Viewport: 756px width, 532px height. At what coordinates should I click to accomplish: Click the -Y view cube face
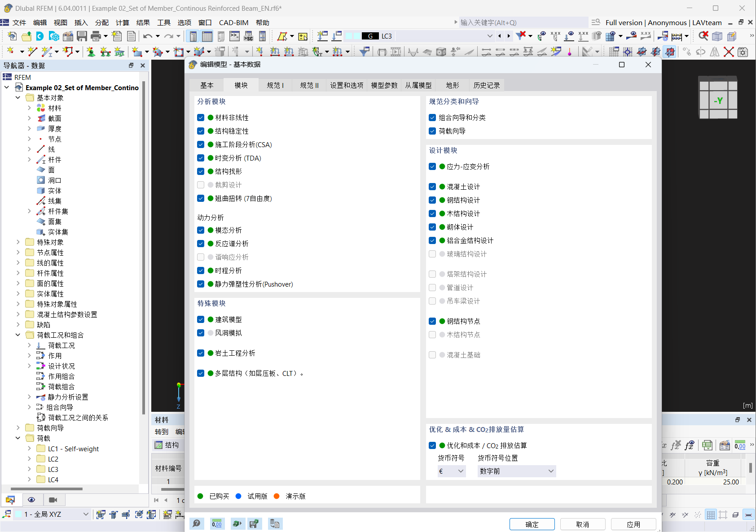[x=718, y=101]
